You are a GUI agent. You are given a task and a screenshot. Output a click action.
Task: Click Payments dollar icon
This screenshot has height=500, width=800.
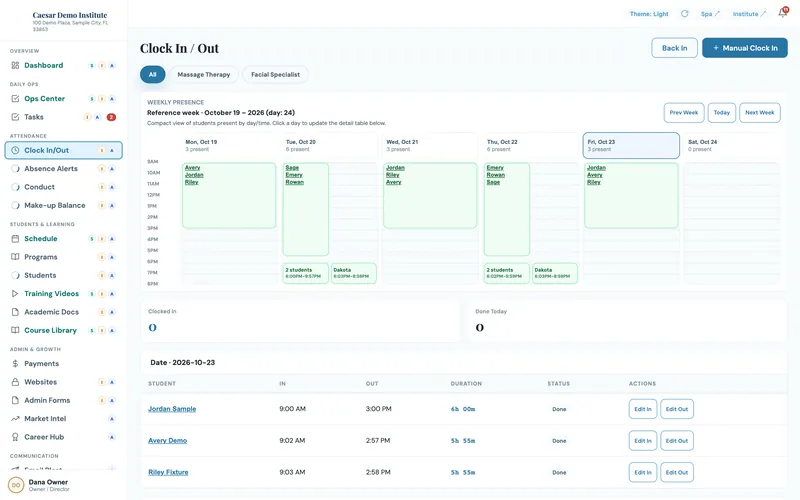tap(15, 363)
